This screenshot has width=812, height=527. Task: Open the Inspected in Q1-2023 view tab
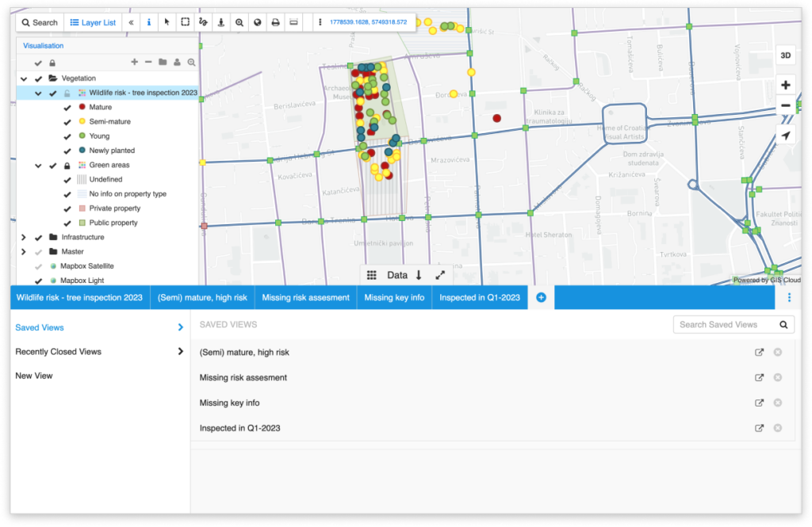pyautogui.click(x=481, y=297)
